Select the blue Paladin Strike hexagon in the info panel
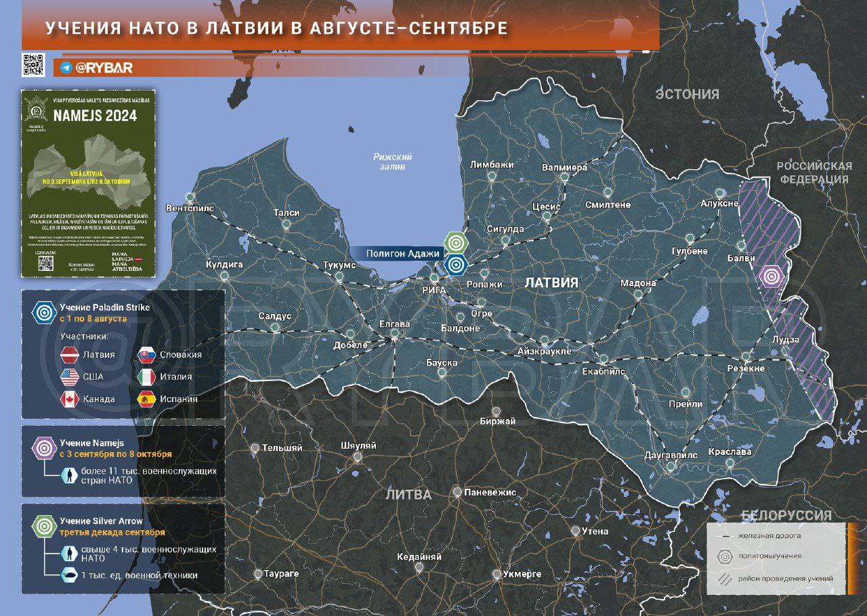This screenshot has width=867, height=616. (44, 313)
